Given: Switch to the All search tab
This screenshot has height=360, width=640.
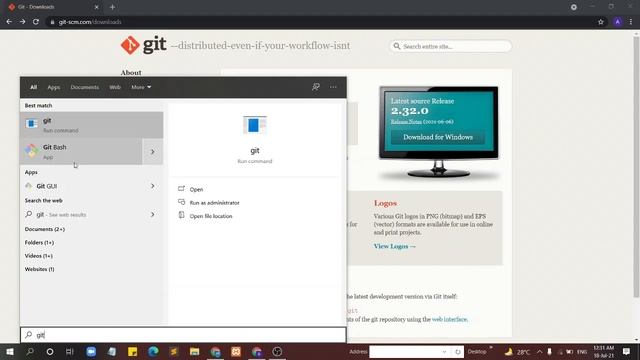Looking at the screenshot, I should (33, 87).
